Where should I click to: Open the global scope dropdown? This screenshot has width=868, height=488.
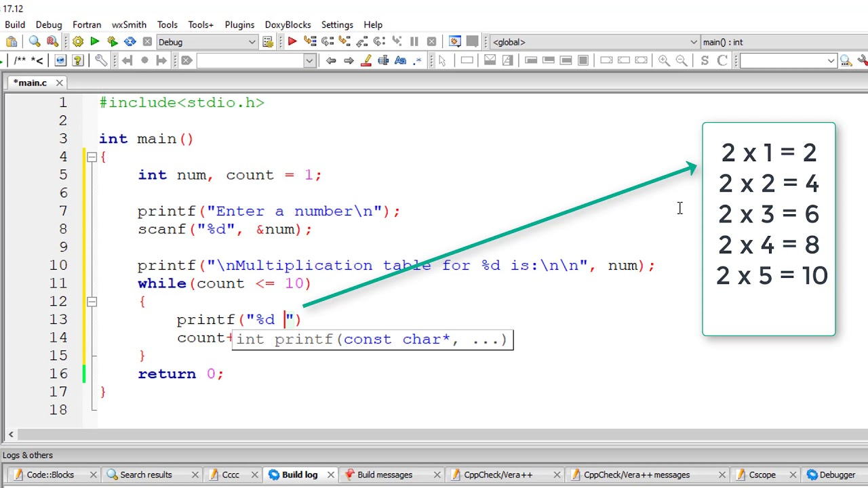[x=595, y=42]
